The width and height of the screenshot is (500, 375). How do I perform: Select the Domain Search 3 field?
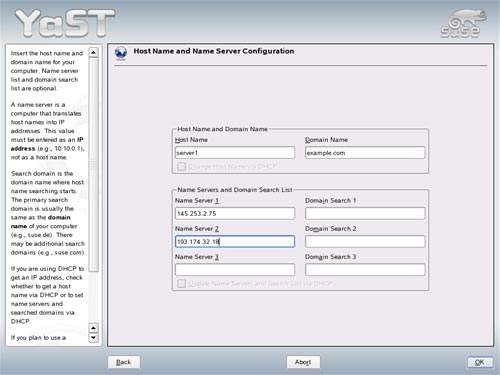365,270
